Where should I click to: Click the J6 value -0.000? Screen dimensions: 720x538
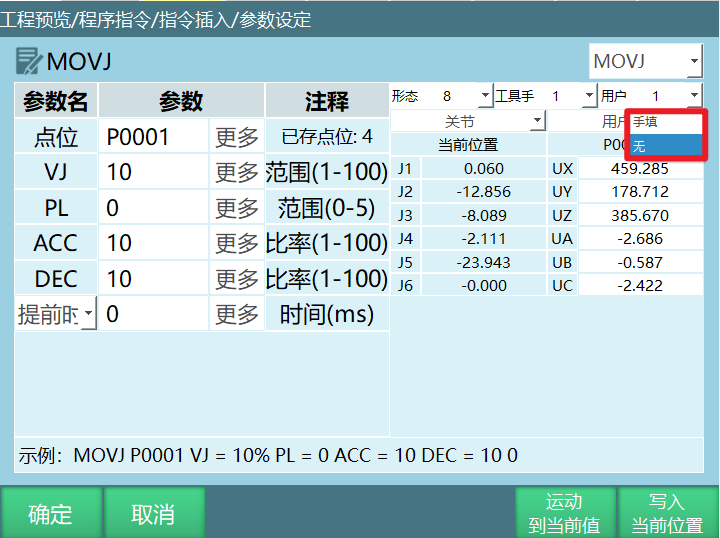tap(484, 286)
